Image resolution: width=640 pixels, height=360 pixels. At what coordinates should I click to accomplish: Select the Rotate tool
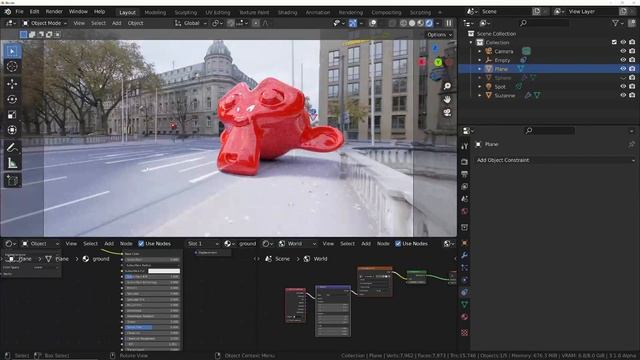(12, 99)
